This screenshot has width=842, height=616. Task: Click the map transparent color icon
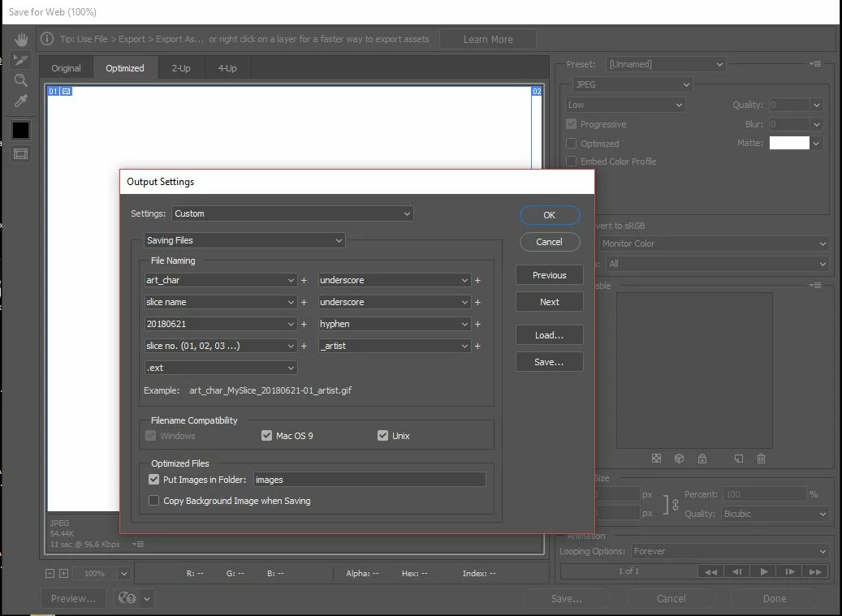point(656,459)
